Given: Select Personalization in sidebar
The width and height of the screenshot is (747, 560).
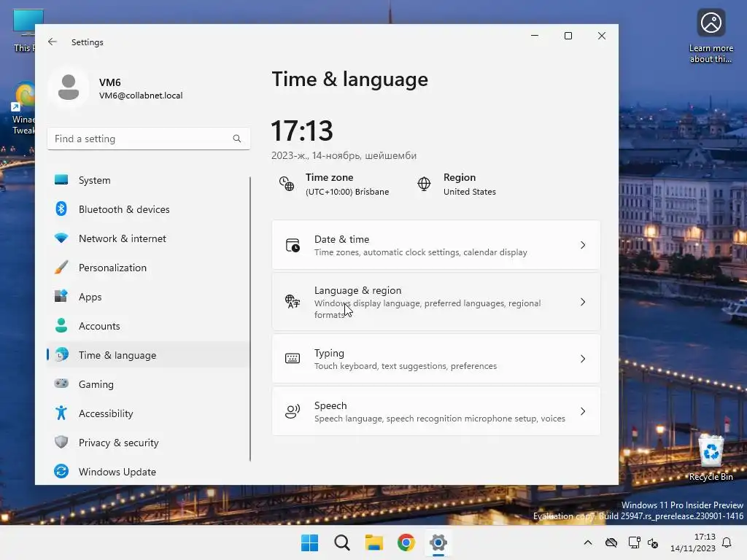Looking at the screenshot, I should (148, 268).
